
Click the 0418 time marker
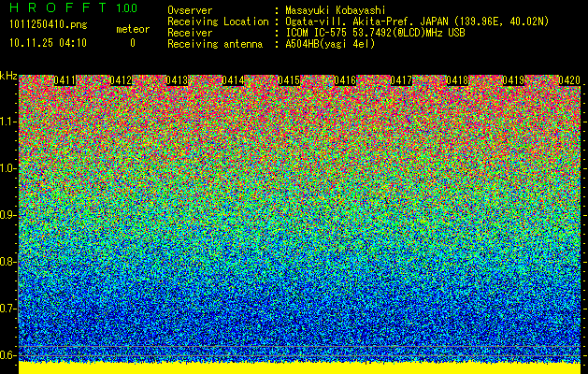click(x=457, y=80)
